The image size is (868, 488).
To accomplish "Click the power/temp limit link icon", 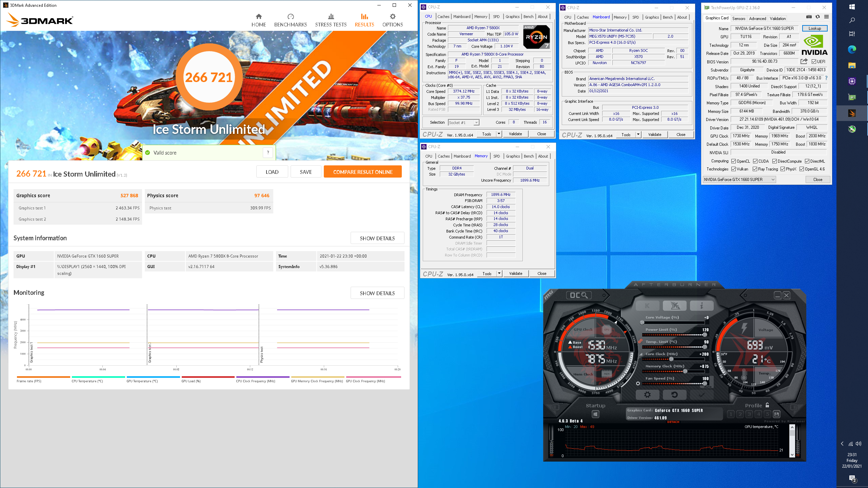I will tap(640, 341).
